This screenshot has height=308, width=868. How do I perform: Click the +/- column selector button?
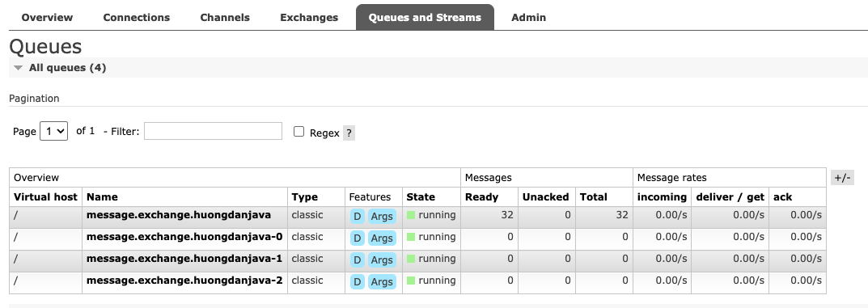(842, 178)
